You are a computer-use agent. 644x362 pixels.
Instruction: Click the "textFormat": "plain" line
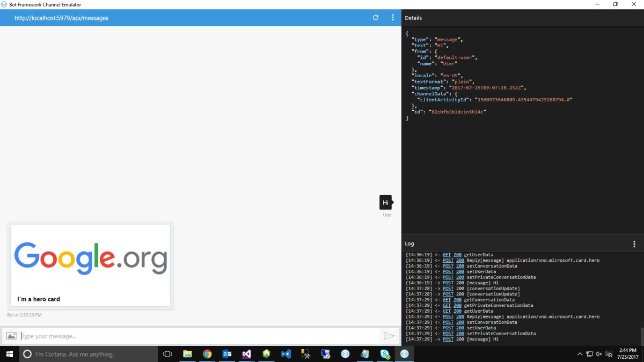pyautogui.click(x=443, y=82)
